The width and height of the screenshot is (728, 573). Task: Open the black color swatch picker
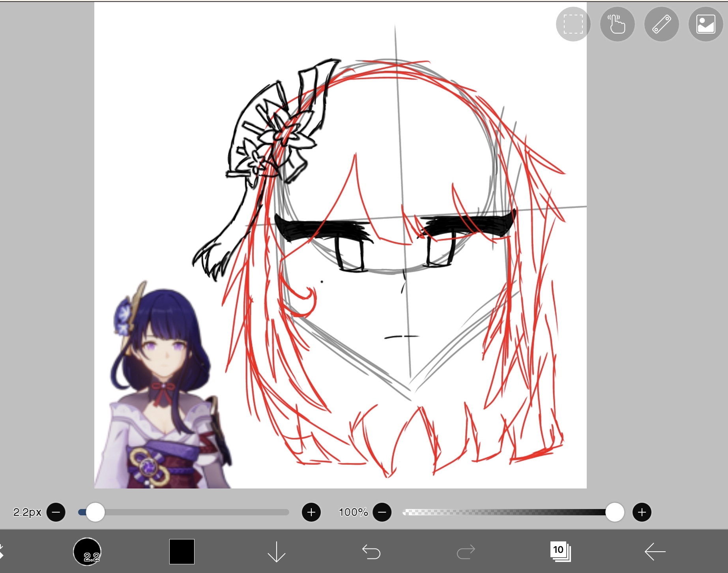pos(182,552)
